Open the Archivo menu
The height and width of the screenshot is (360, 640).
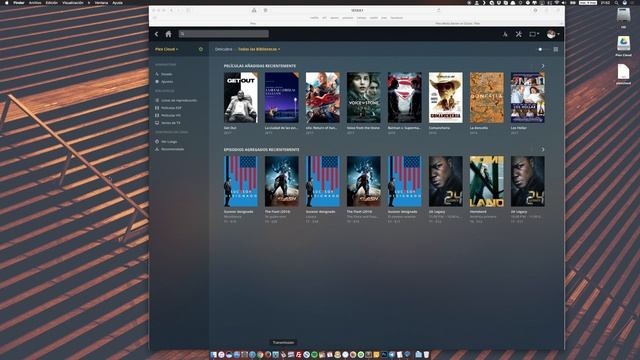35,2
